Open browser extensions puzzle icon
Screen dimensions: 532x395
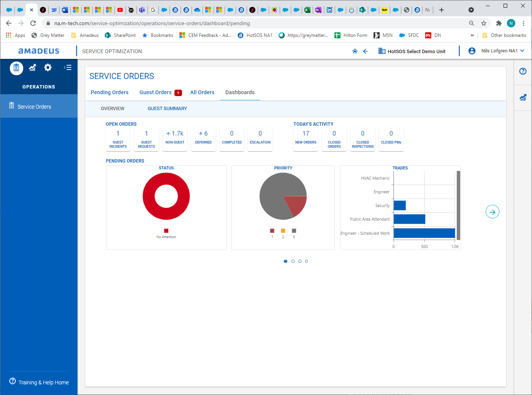499,23
